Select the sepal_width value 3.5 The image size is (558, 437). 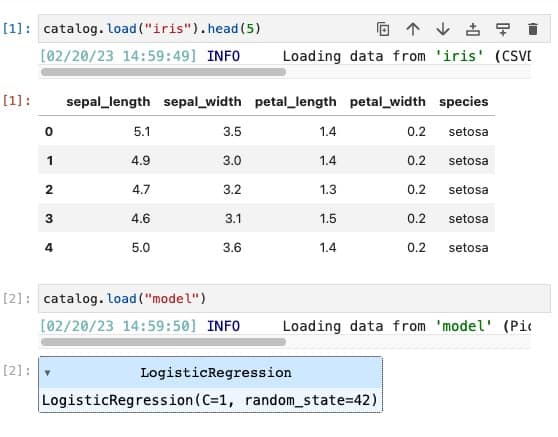click(232, 132)
